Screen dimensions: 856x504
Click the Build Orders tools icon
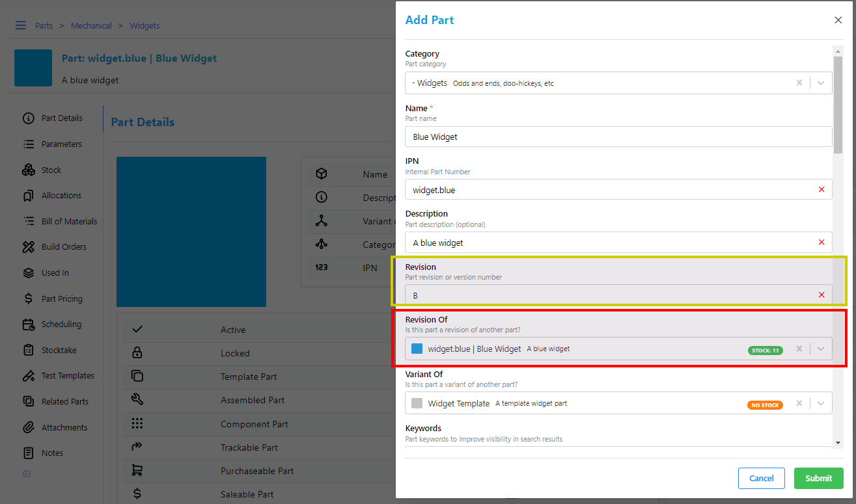click(28, 247)
